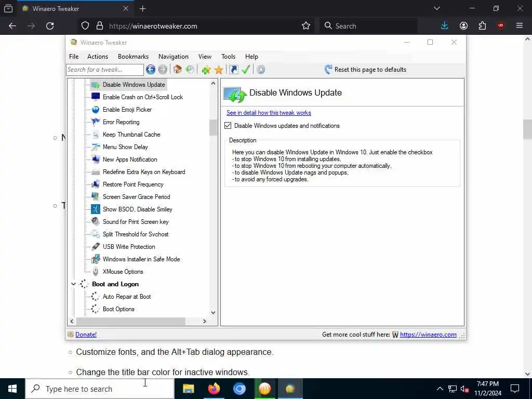Select 'Auto Repair at Boot' tree item
532x399 pixels.
pos(127,297)
